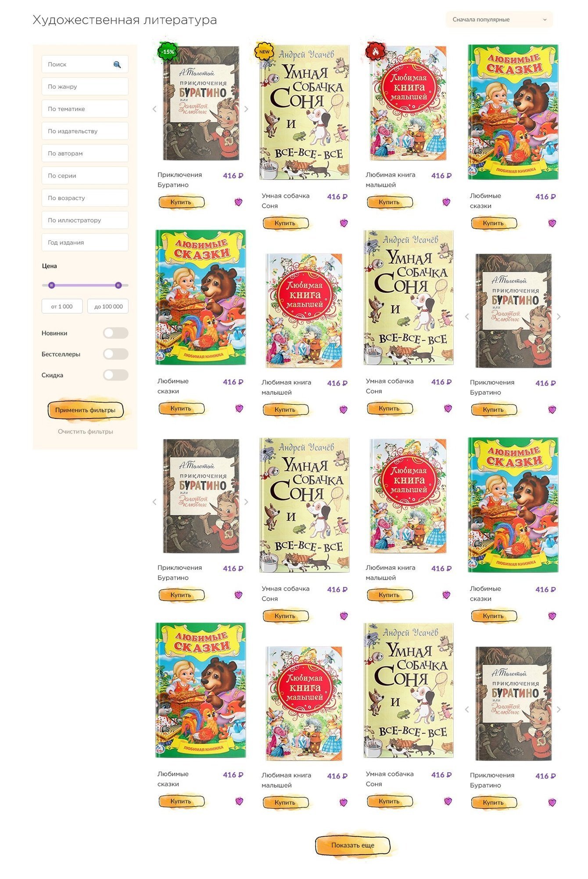Open the По издательству filter dropdown
The image size is (588, 879).
[x=85, y=131]
